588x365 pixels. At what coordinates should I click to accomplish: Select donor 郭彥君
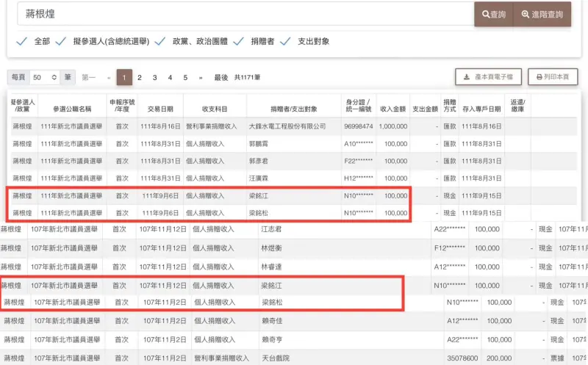[259, 161]
